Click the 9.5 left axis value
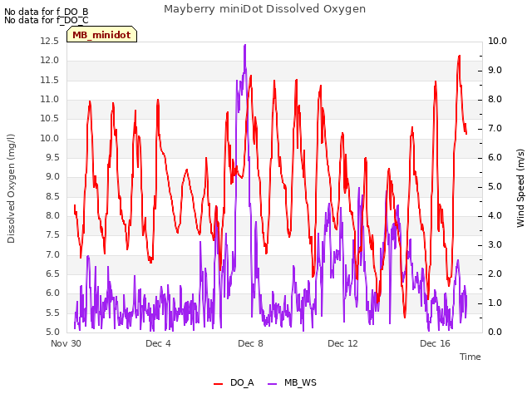532x399 pixels. pyautogui.click(x=52, y=158)
